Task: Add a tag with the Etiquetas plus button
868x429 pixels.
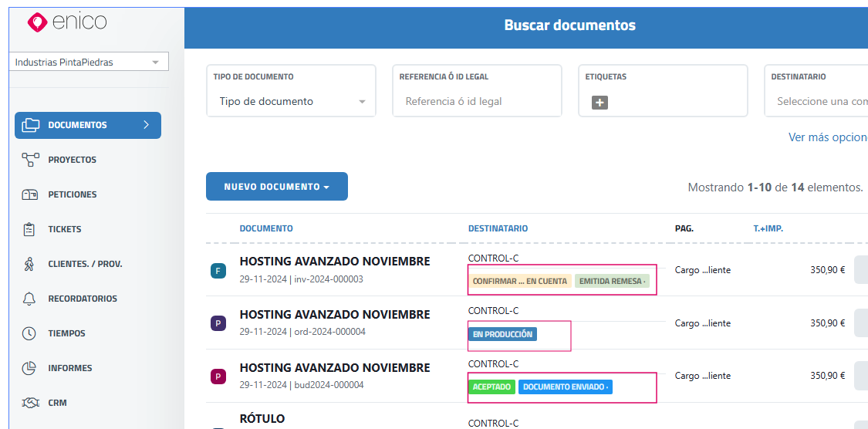Action: click(x=599, y=102)
